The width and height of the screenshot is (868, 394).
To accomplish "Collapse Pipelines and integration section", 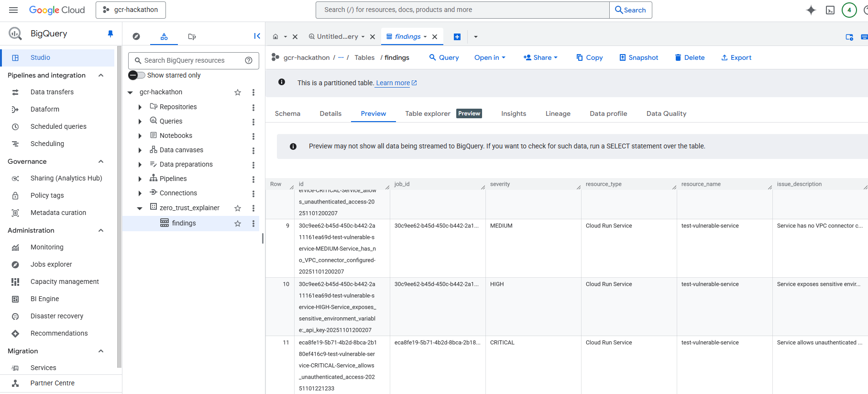I will (101, 75).
